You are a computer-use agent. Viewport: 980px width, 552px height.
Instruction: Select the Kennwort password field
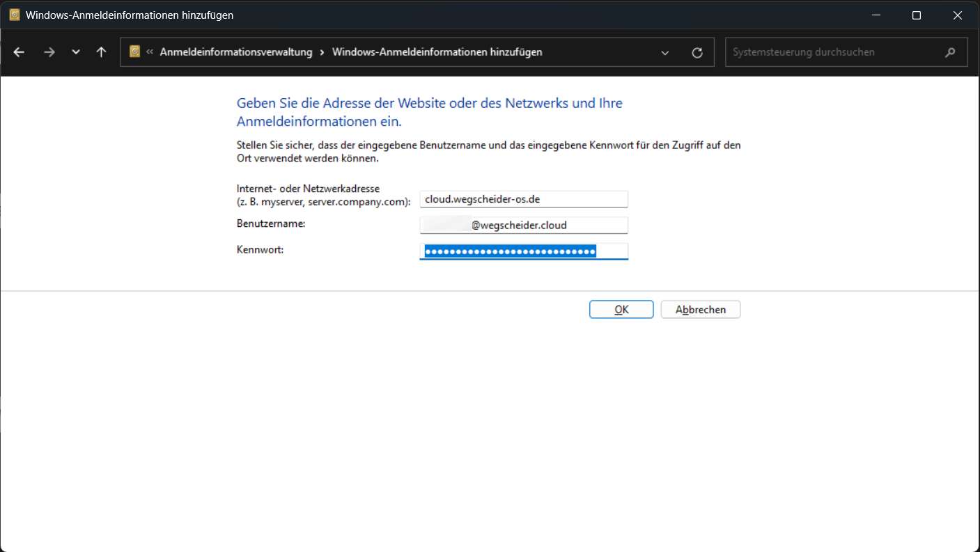coord(524,251)
